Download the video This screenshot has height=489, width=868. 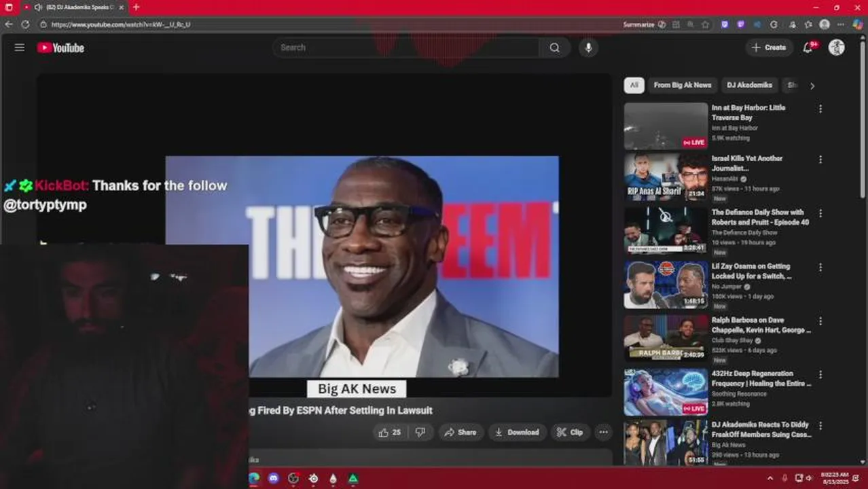point(517,433)
